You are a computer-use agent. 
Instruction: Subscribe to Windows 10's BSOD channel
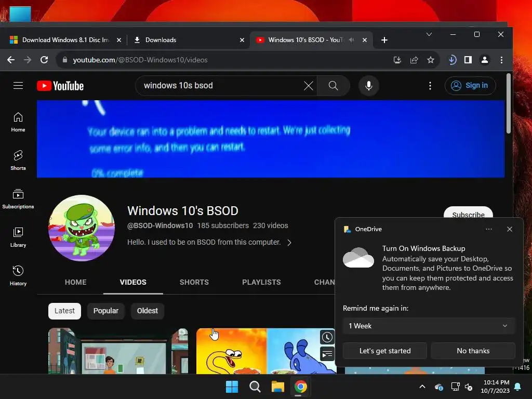click(x=468, y=214)
